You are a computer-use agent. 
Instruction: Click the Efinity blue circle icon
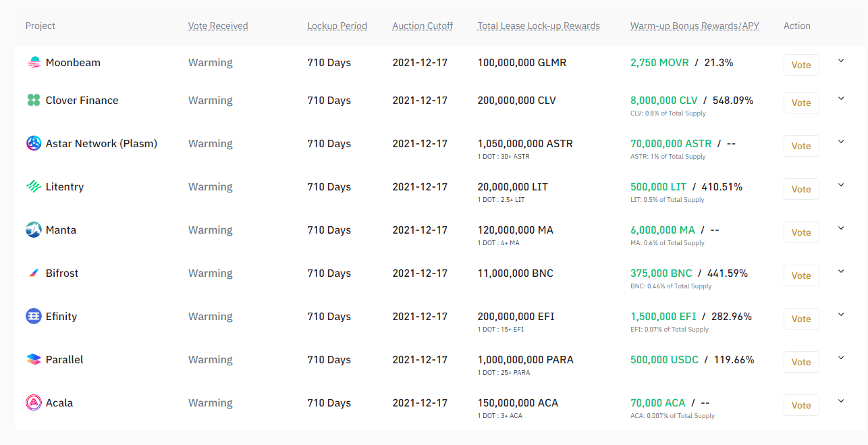(x=34, y=317)
